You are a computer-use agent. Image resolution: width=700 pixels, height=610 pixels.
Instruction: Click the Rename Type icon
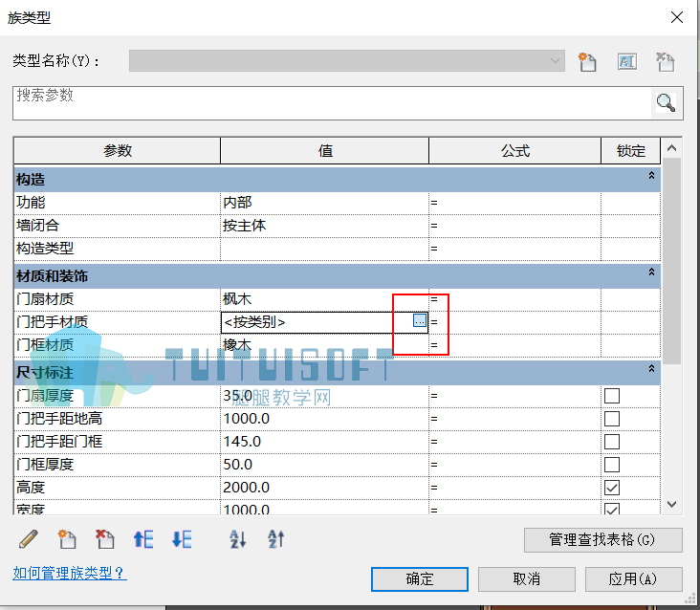(x=626, y=61)
